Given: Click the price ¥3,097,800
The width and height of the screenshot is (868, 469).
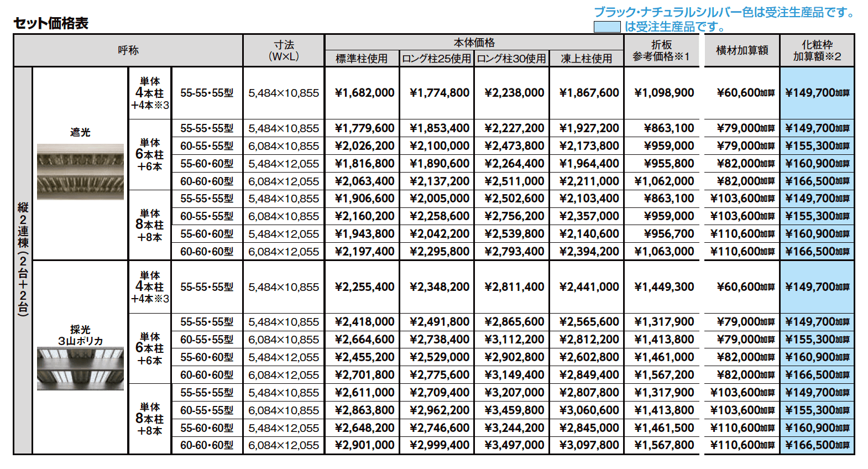Looking at the screenshot, I should click(589, 445).
